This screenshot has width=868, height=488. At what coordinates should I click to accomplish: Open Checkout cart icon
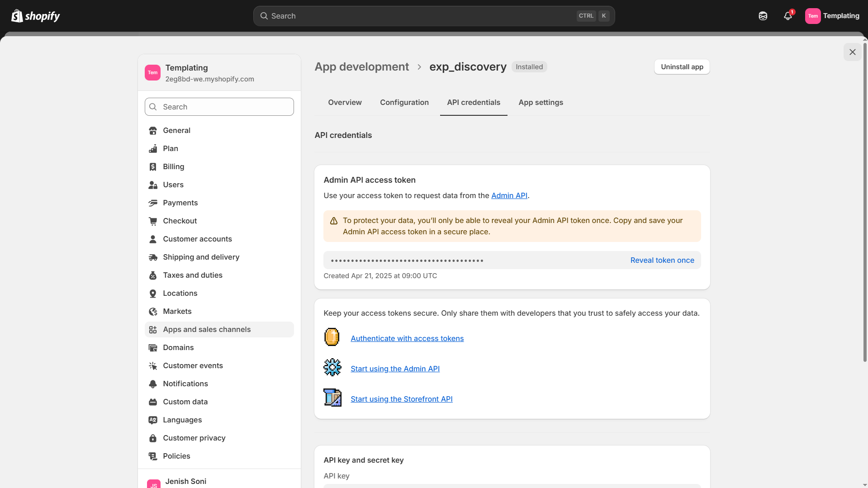coord(153,221)
